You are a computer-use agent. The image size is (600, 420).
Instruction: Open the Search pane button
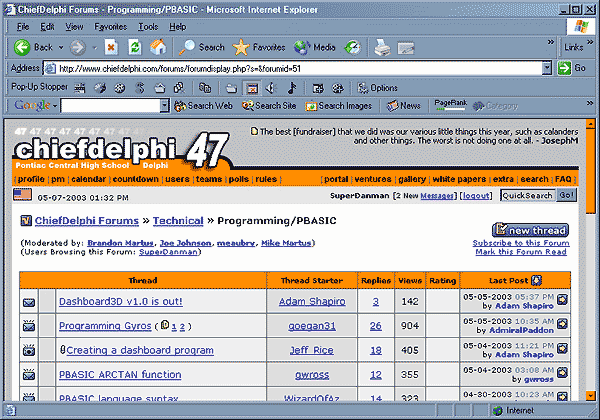coord(202,47)
